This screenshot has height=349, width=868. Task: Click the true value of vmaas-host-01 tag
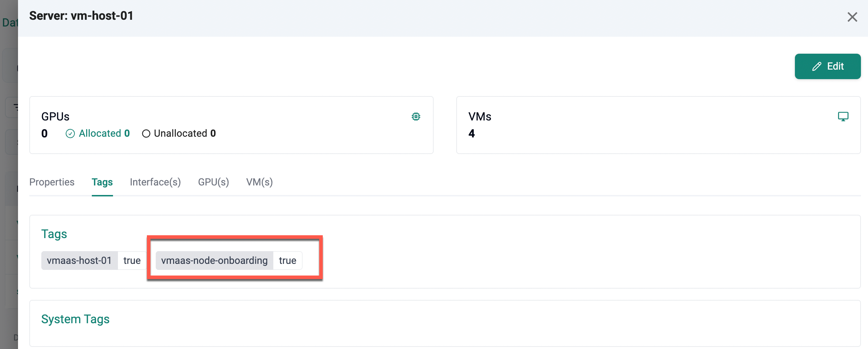(x=132, y=261)
